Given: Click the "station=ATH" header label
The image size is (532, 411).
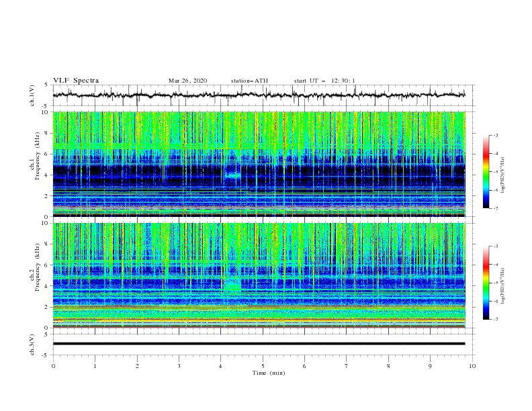Looking at the screenshot, I should tap(249, 81).
